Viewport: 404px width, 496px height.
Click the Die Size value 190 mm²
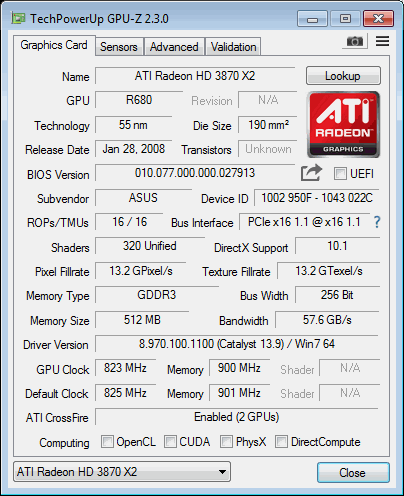268,125
